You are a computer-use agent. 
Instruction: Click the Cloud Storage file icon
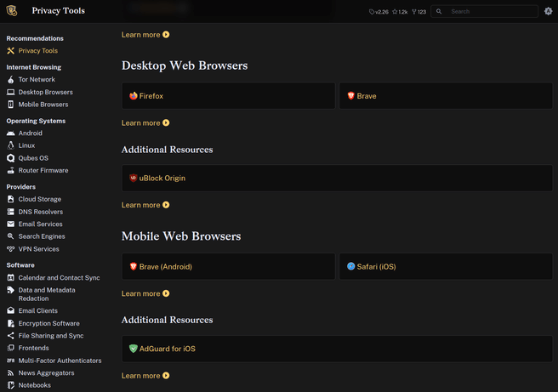pos(11,199)
